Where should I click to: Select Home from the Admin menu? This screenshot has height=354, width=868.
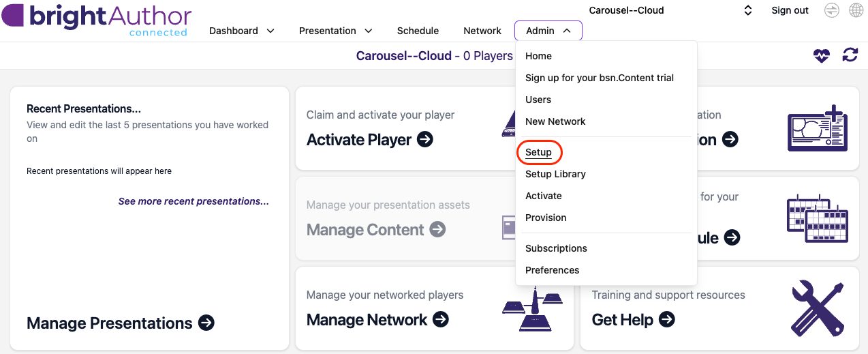(x=538, y=56)
